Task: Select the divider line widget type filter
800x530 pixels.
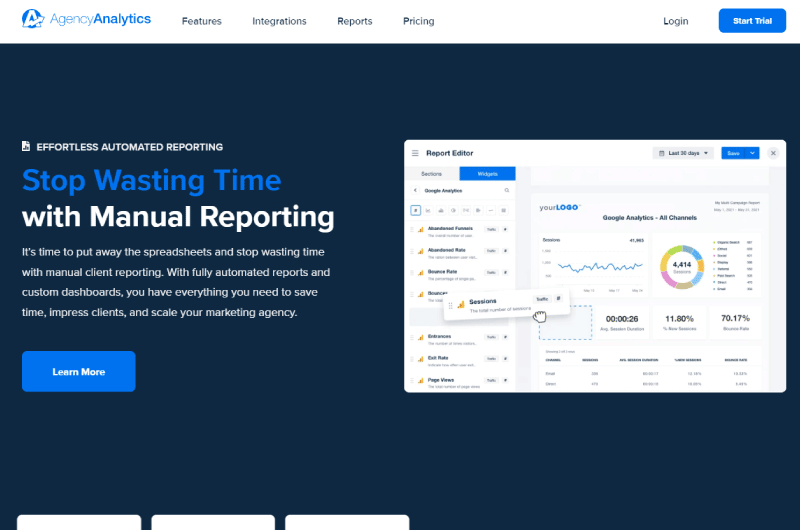Action: click(x=491, y=210)
